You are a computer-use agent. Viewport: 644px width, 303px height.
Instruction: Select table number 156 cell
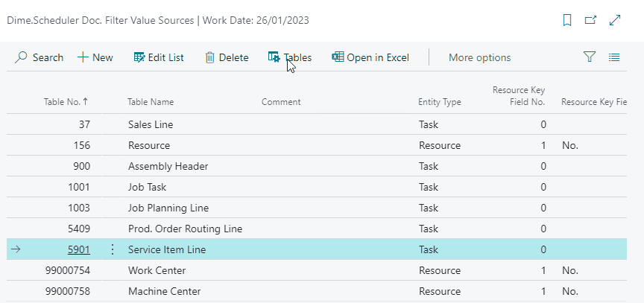click(82, 145)
